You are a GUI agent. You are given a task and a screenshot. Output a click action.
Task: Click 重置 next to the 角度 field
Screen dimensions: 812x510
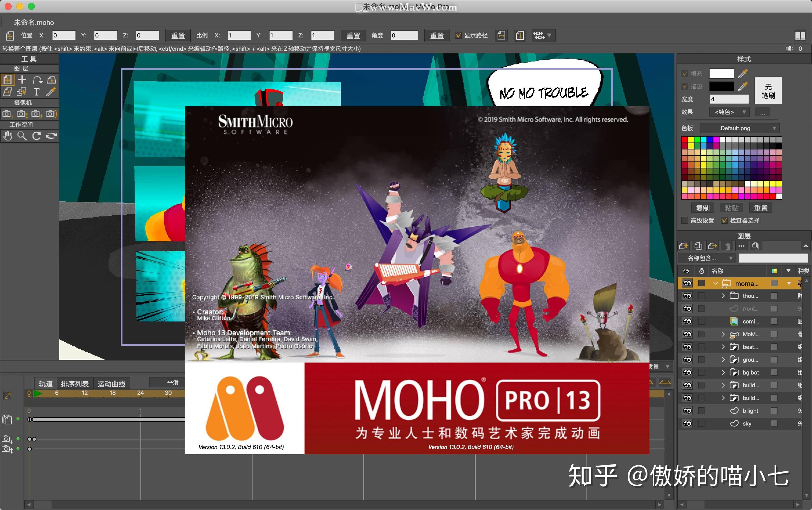tap(437, 35)
